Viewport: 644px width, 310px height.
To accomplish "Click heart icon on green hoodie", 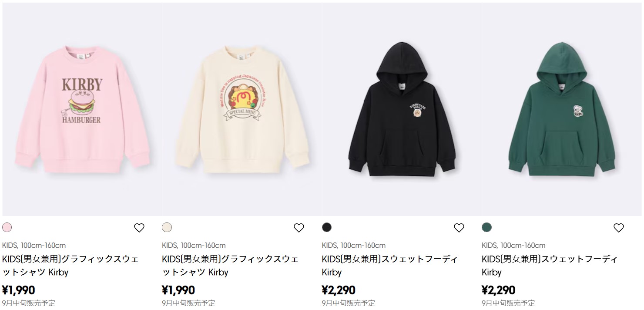I will coord(619,228).
